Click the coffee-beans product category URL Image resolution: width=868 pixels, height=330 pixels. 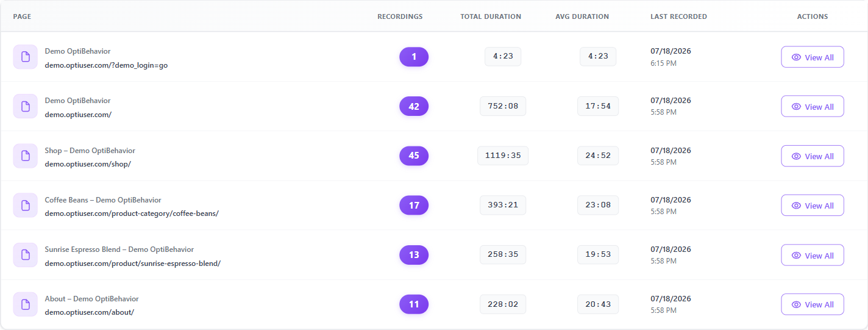coord(132,213)
